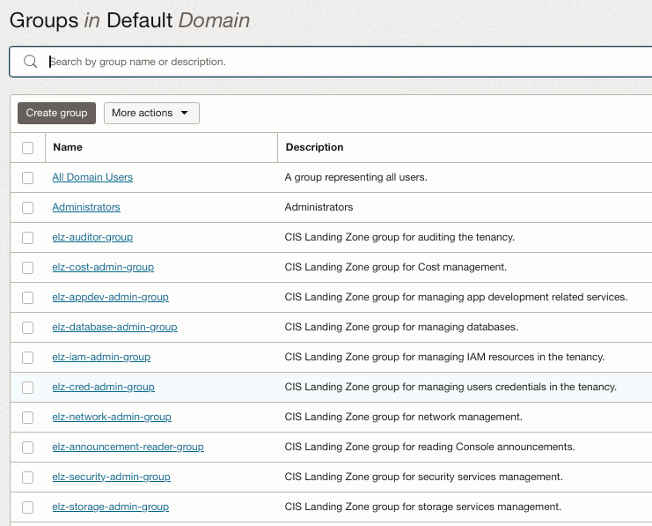Open the elz-cred-admin-group link
This screenshot has height=526, width=652.
click(x=103, y=387)
